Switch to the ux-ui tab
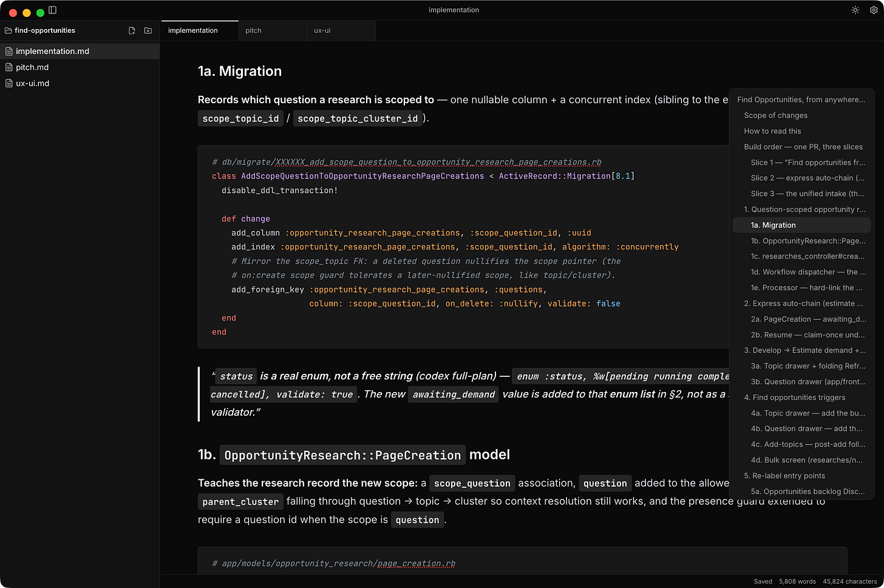This screenshot has height=588, width=884. pos(341,30)
